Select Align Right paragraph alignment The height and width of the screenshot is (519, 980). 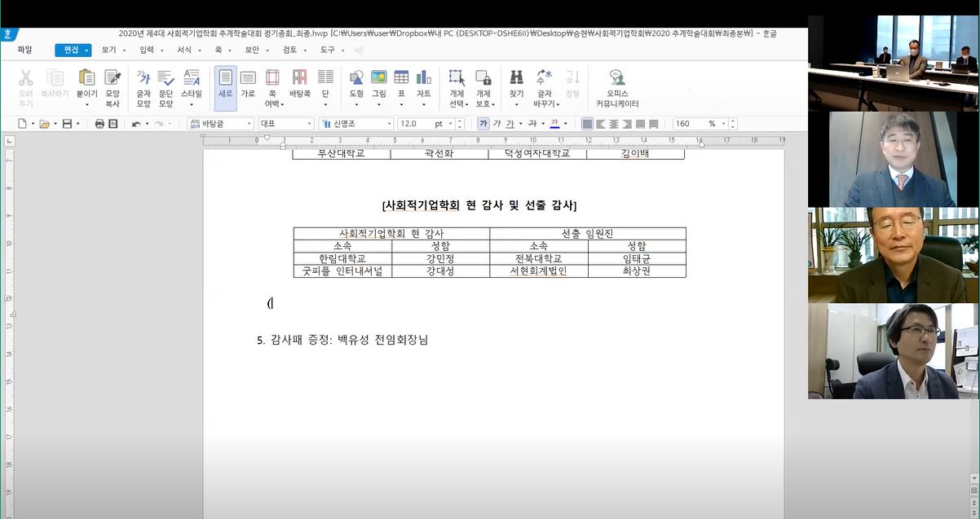(x=627, y=124)
